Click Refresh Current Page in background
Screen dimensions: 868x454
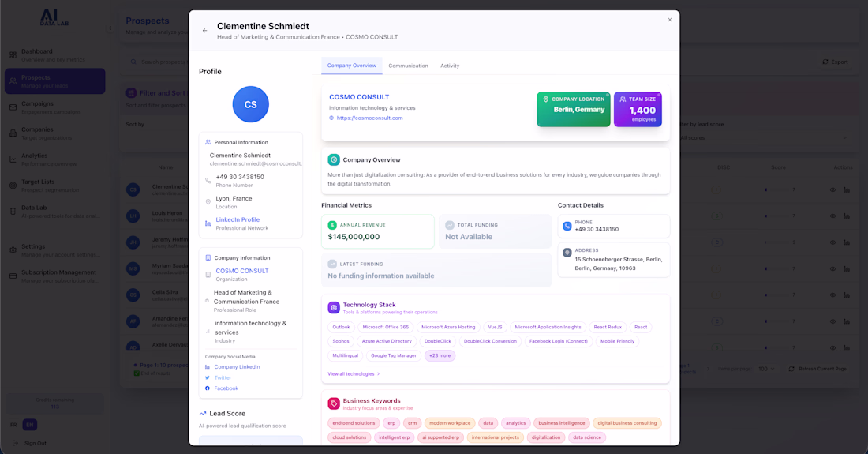[x=817, y=369]
